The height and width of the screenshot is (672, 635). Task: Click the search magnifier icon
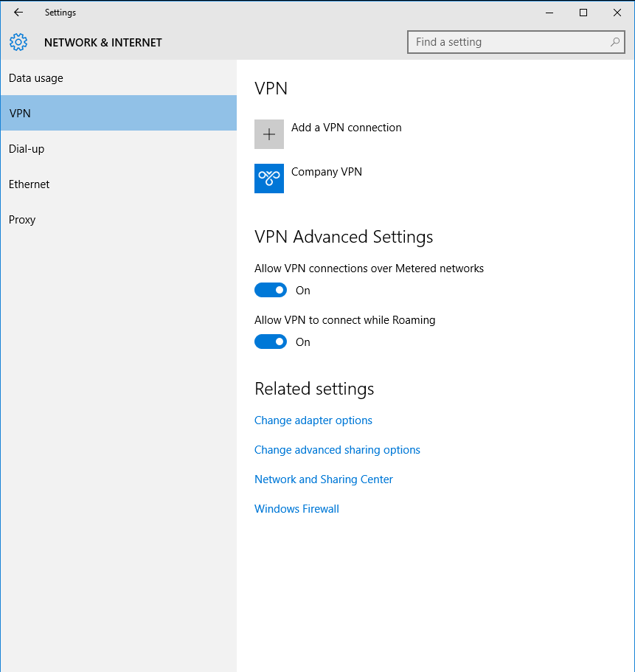tap(615, 42)
